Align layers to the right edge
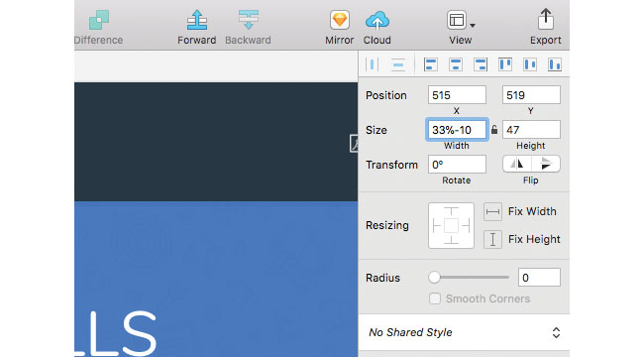Screen dimensions: 644x357 click(x=481, y=64)
